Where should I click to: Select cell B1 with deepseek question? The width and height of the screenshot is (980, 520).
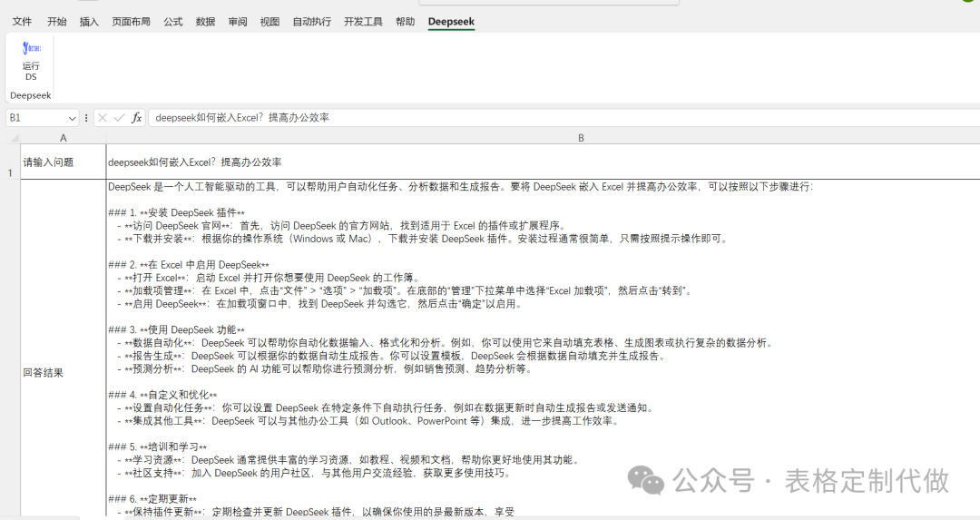tap(544, 162)
